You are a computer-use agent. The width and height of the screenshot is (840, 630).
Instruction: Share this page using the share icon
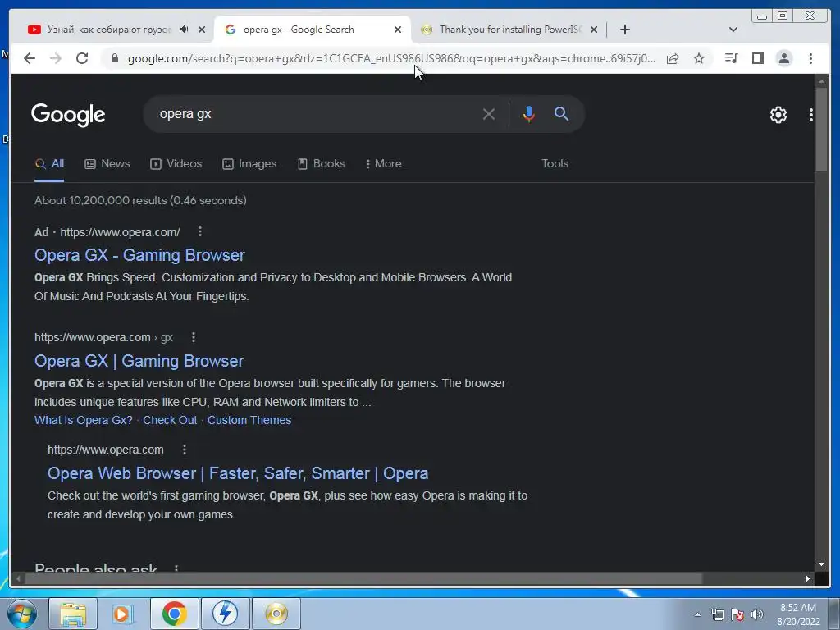(673, 58)
